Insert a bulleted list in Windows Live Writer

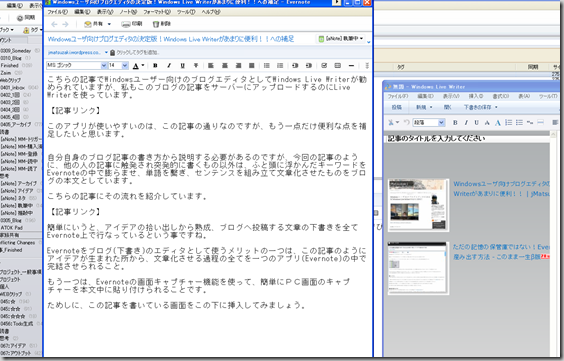(519, 123)
